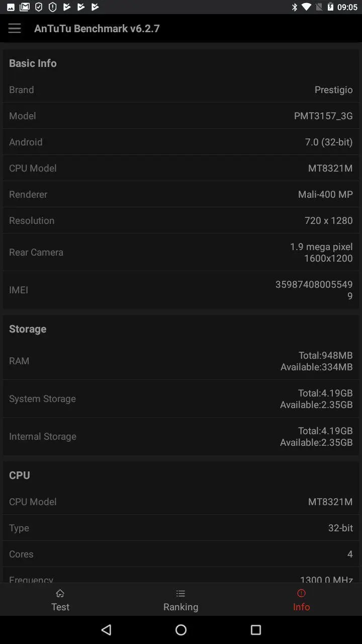
Task: Select the Brand Prestigio row
Action: 181,90
